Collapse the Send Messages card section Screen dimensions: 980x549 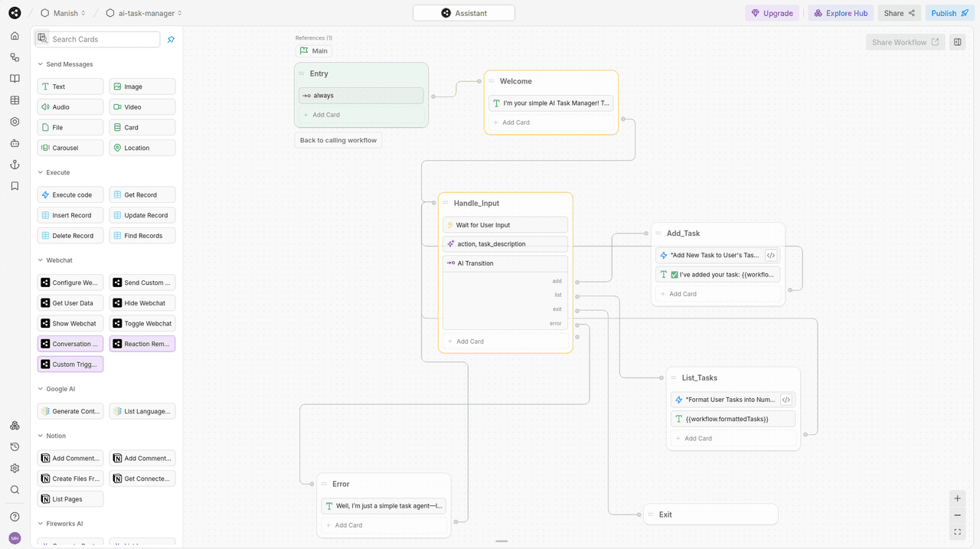[40, 64]
